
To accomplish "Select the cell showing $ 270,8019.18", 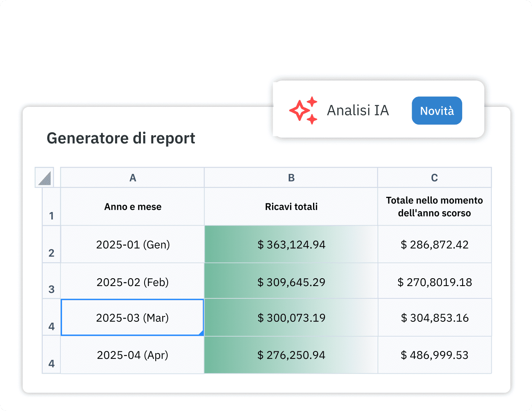I will [434, 282].
